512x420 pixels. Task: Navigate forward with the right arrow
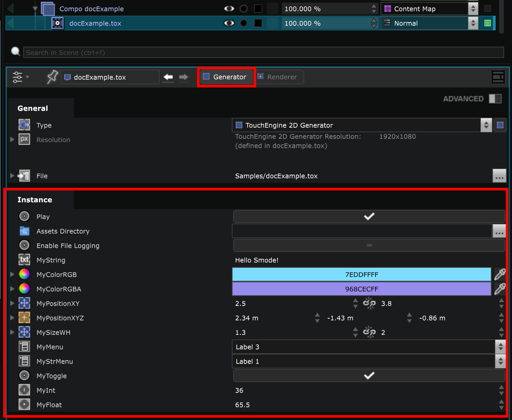tap(183, 77)
